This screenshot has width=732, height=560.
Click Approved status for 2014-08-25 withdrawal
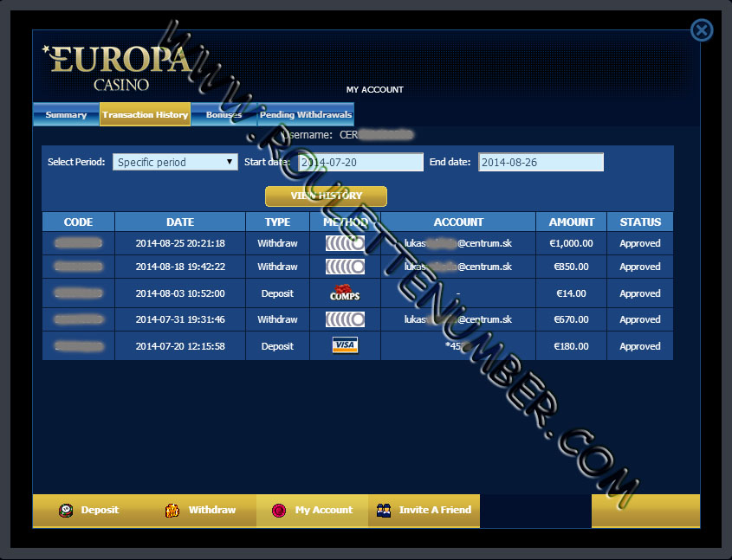pyautogui.click(x=640, y=243)
